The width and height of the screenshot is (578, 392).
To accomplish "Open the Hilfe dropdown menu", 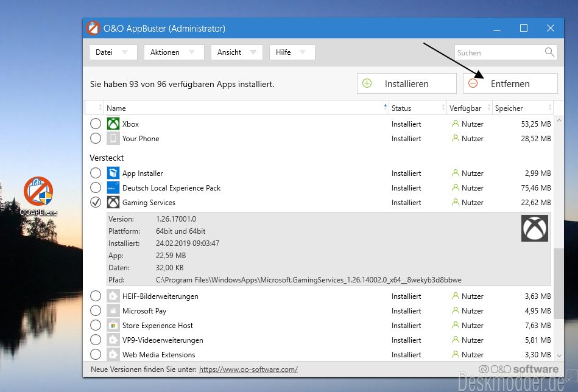I will coord(292,52).
